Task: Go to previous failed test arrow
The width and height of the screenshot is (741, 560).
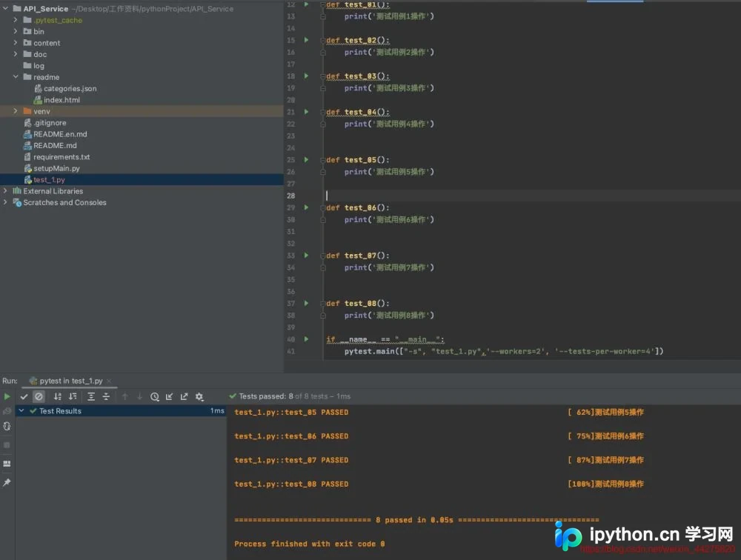Action: (x=124, y=396)
